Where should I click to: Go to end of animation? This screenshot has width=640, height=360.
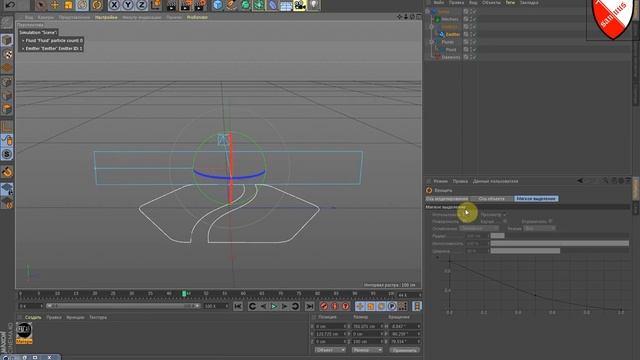click(x=310, y=306)
